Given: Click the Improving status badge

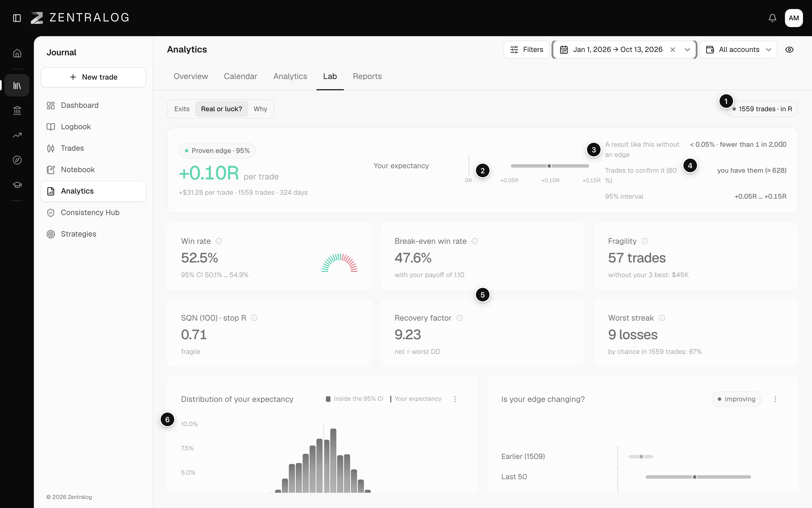Looking at the screenshot, I should 736,399.
